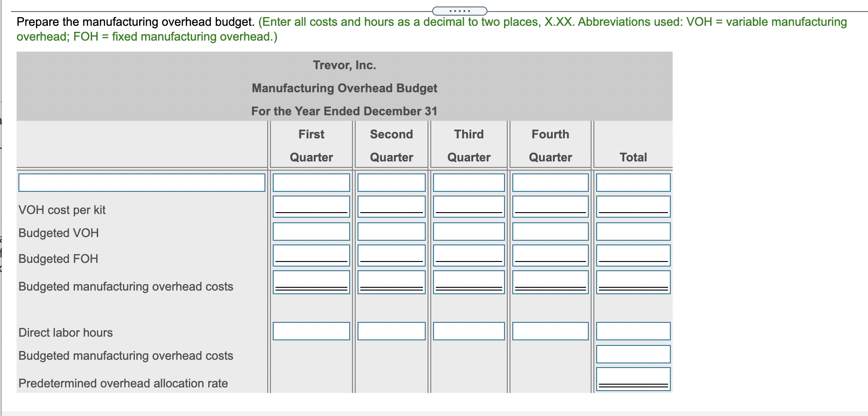Image resolution: width=868 pixels, height=416 pixels.
Task: Select Direct labor hours Fourth Quarter input
Action: (551, 331)
